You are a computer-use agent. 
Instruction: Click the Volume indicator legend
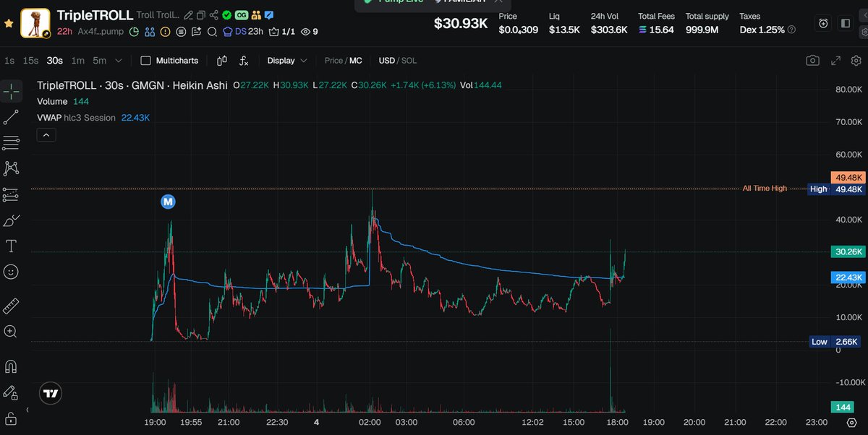(x=52, y=101)
